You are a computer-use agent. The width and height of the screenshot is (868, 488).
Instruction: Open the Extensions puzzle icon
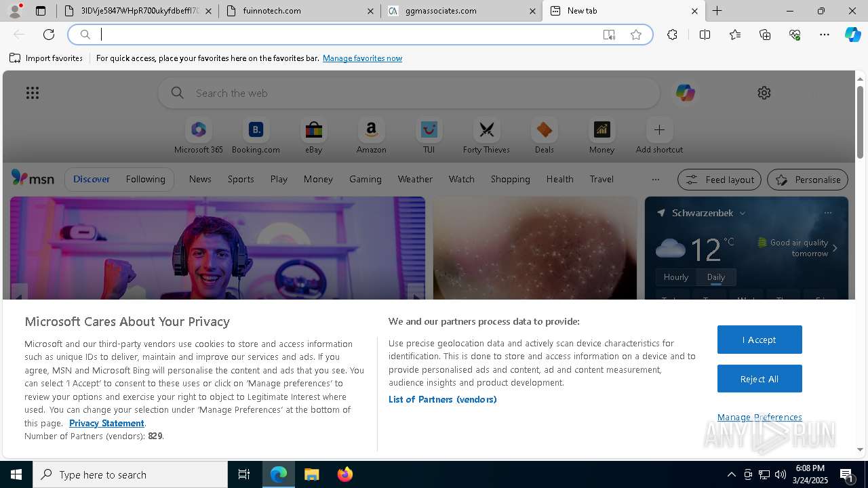pos(672,35)
